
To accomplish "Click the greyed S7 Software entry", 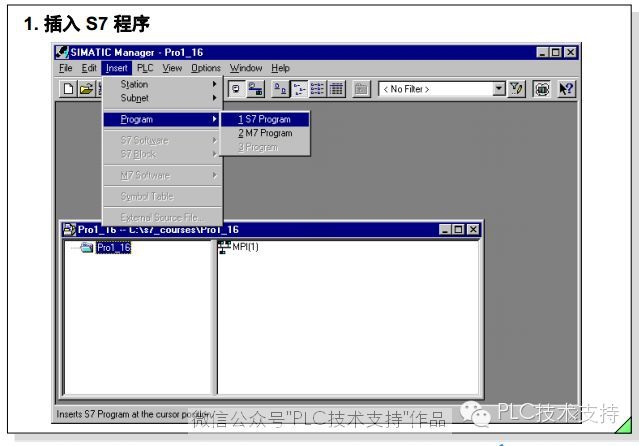I will pyautogui.click(x=162, y=140).
